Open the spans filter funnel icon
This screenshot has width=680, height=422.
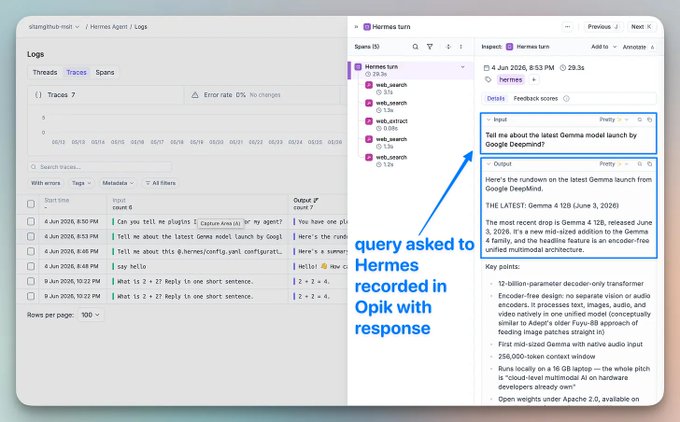[x=430, y=47]
